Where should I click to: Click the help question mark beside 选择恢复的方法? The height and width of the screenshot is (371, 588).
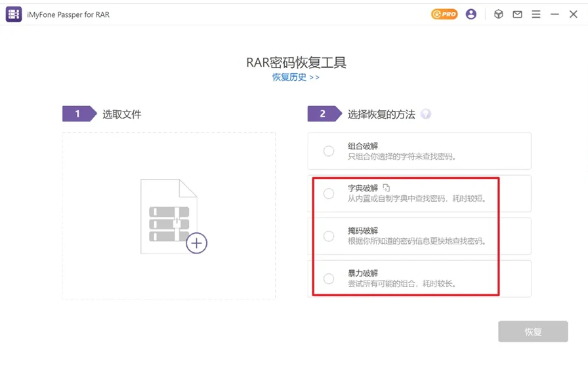[426, 114]
